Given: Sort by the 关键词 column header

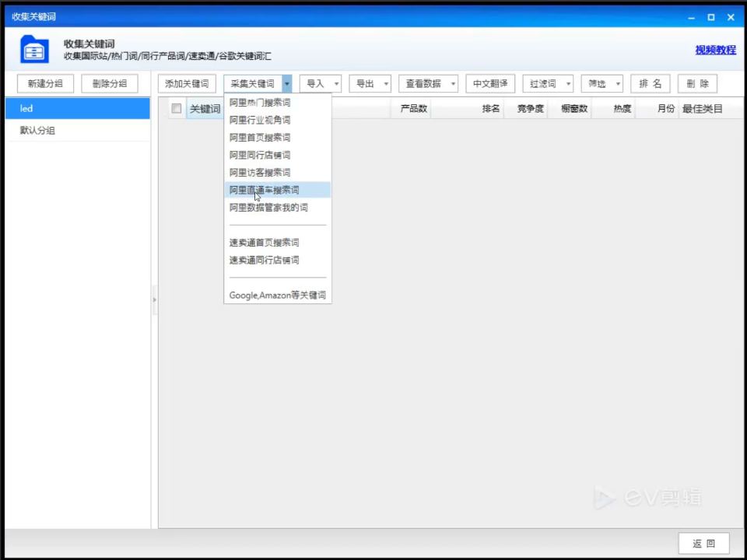Looking at the screenshot, I should tap(205, 109).
